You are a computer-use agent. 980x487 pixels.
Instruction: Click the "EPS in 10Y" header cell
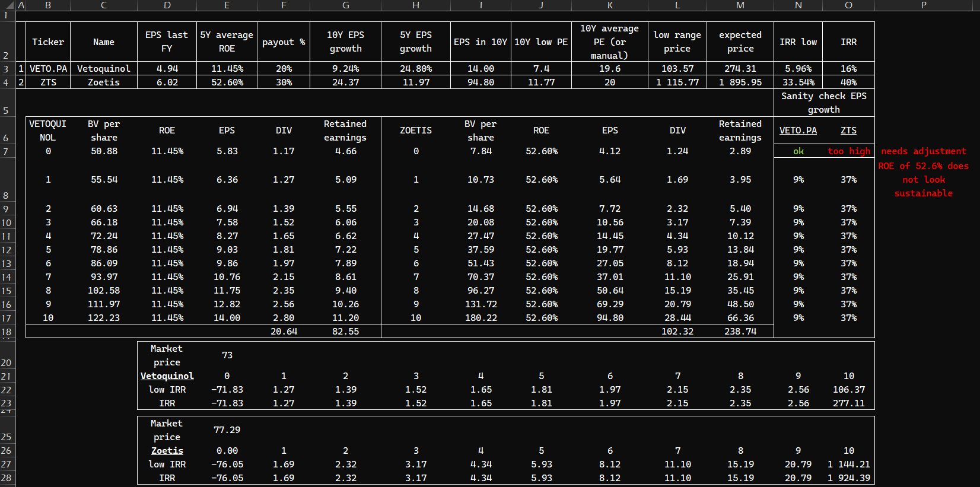(x=481, y=42)
